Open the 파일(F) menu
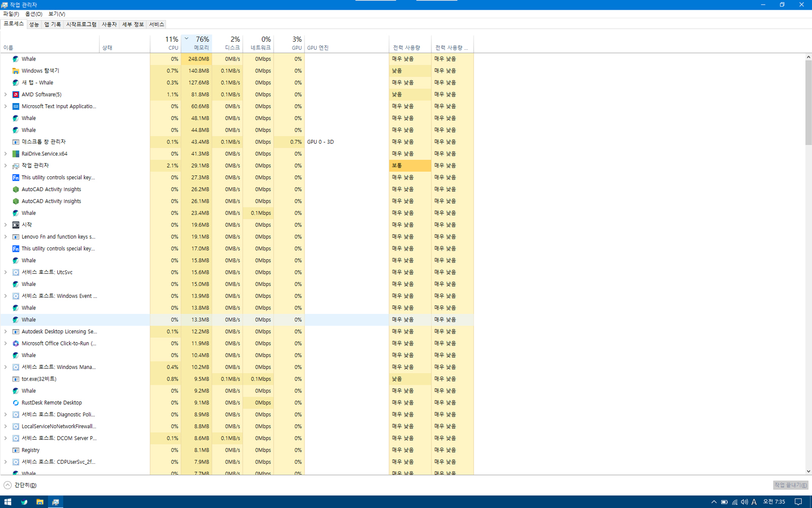The width and height of the screenshot is (812, 508). tap(11, 14)
